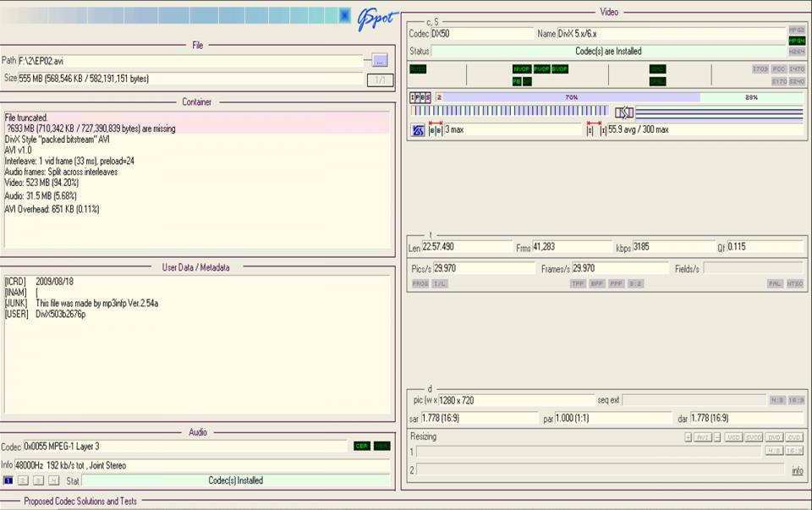Click the DVD resizing preset button

[774, 437]
